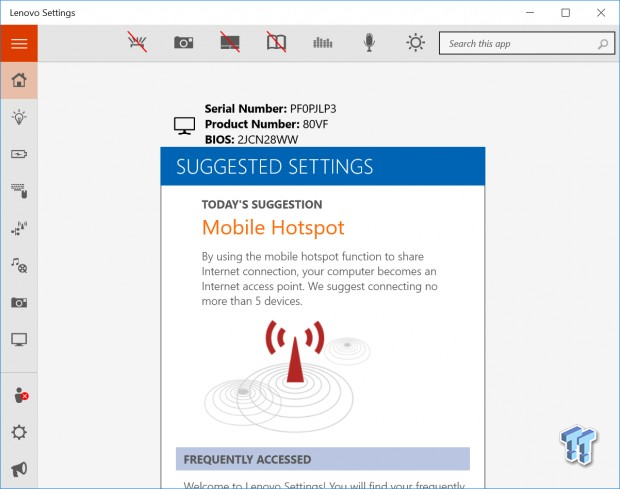Toggle the crossed-out reading mode quick setting
This screenshot has height=489, width=620.
pyautogui.click(x=276, y=42)
